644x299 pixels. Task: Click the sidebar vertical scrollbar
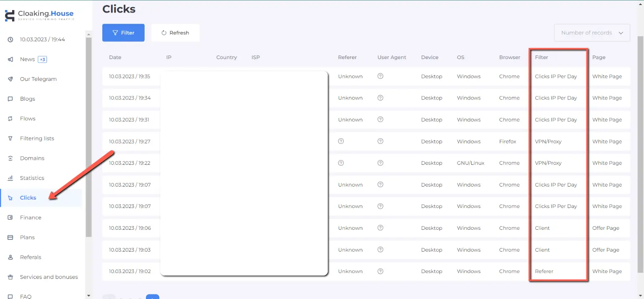coord(88,138)
